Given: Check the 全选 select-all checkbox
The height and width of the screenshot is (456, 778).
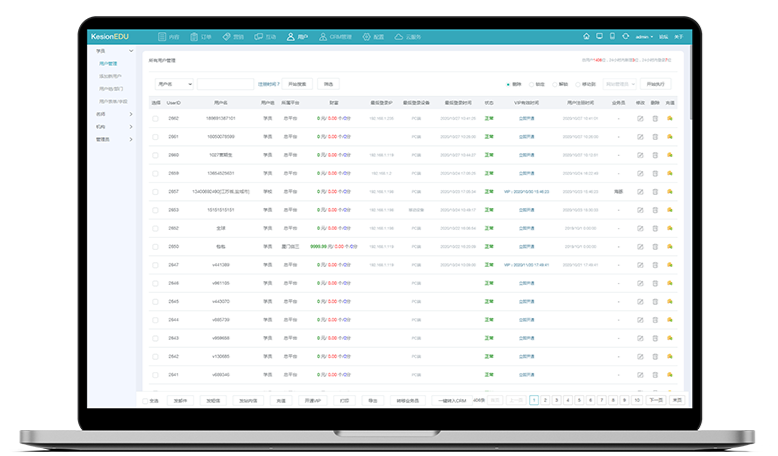Looking at the screenshot, I should pos(144,400).
